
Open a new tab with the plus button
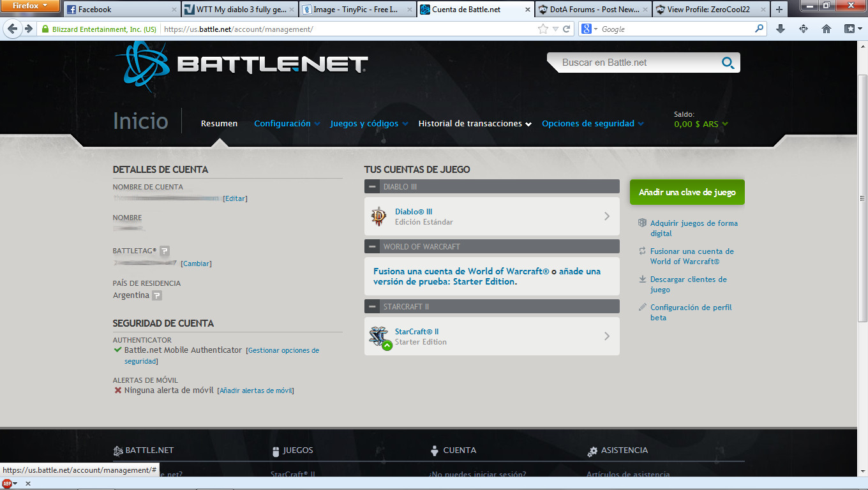779,9
